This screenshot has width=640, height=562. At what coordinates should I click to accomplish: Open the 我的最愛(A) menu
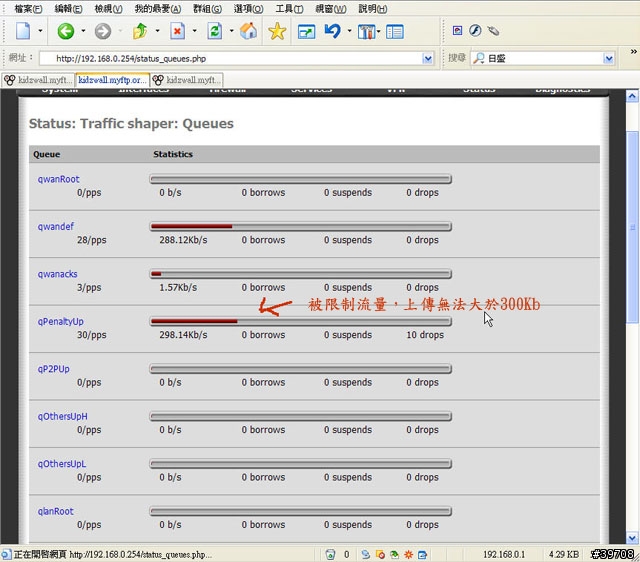pyautogui.click(x=158, y=9)
